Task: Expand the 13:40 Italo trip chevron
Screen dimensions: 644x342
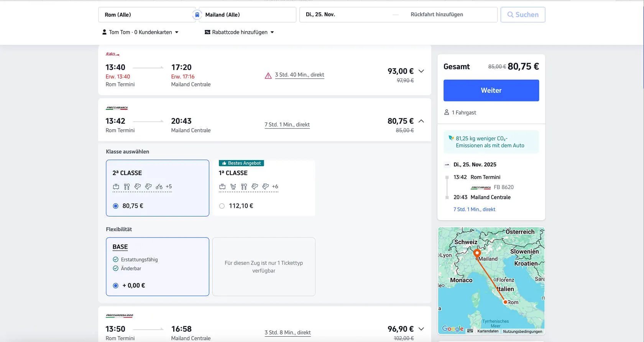Action: click(421, 71)
